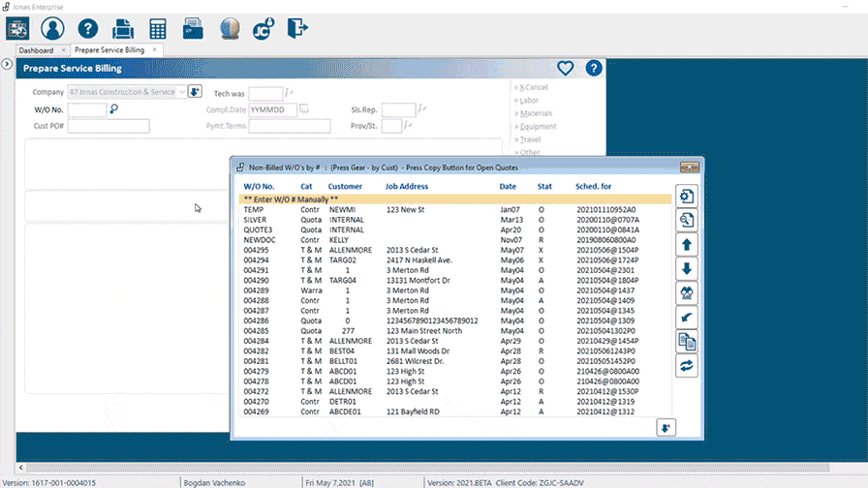The height and width of the screenshot is (488, 868).
Task: Select work order 004282 row
Action: click(455, 351)
